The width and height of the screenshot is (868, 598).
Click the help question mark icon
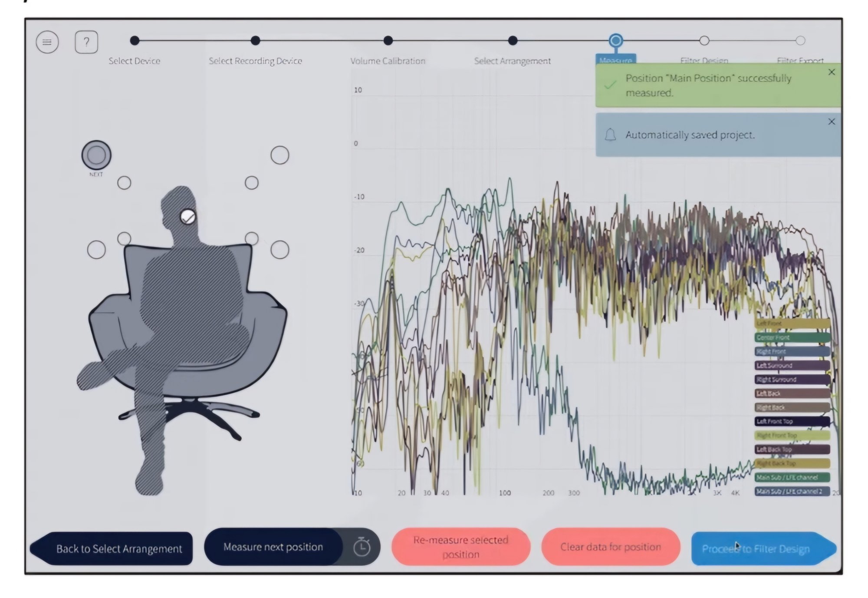[x=86, y=42]
